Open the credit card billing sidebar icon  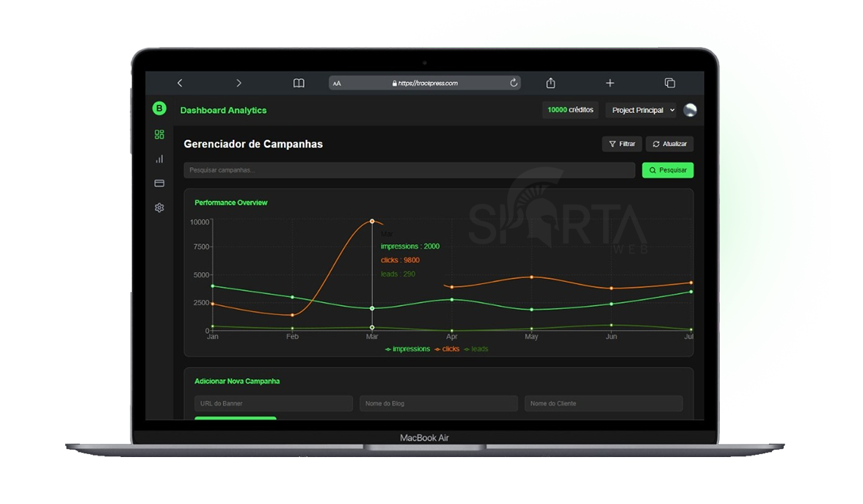click(159, 183)
